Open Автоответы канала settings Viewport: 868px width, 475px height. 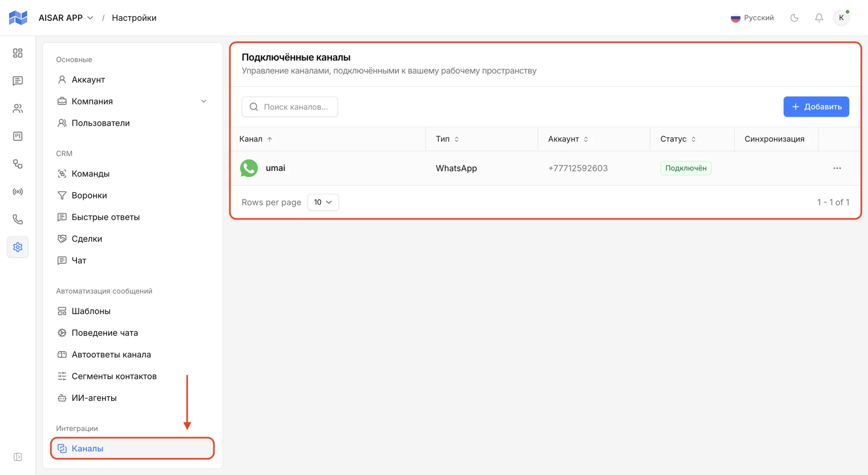(132, 355)
